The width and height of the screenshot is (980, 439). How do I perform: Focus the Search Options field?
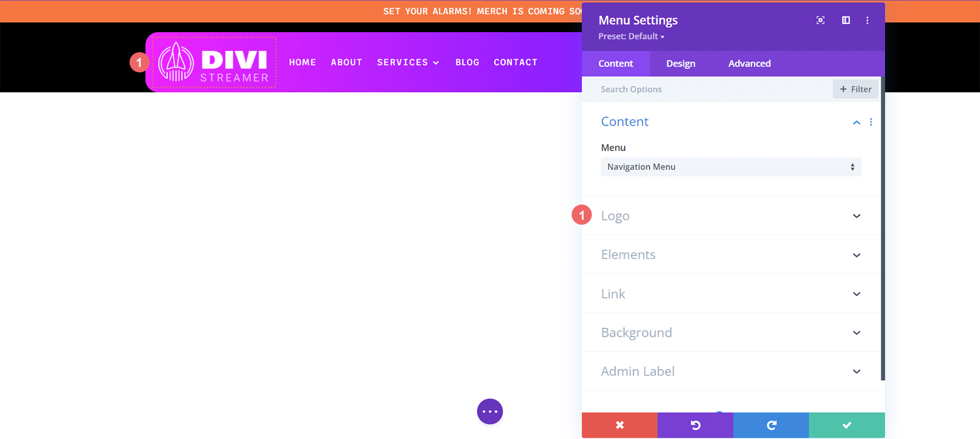[708, 89]
